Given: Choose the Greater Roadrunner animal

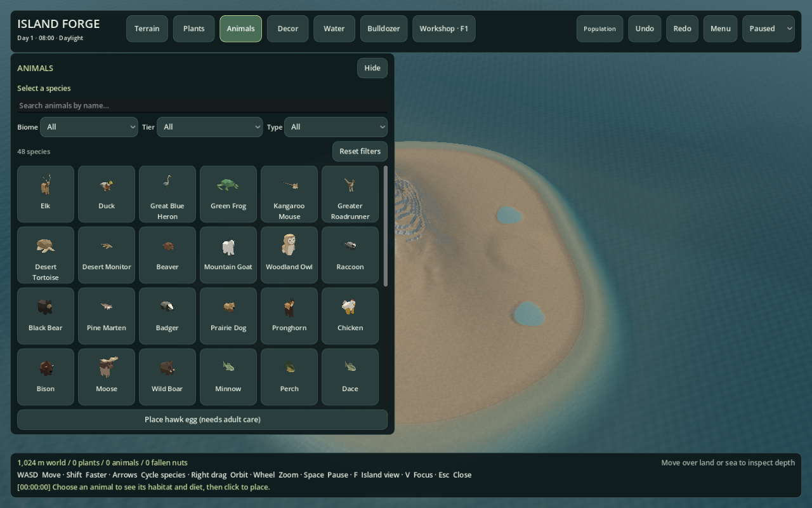Looking at the screenshot, I should click(350, 194).
